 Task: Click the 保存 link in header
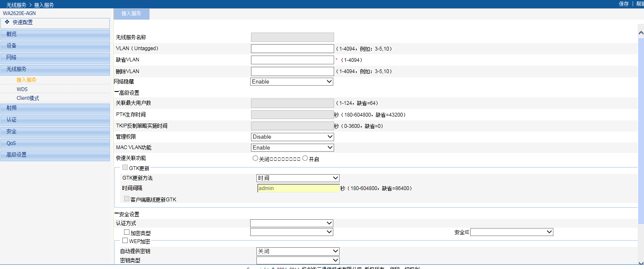click(624, 4)
